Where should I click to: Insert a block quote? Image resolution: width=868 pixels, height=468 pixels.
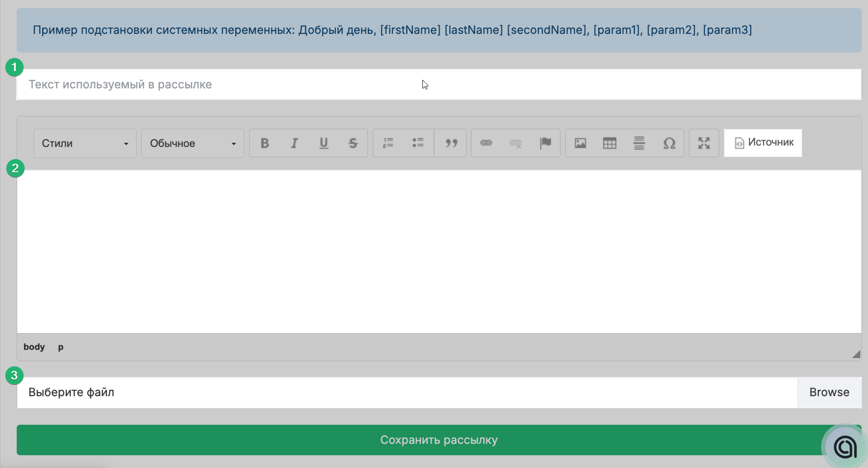451,144
